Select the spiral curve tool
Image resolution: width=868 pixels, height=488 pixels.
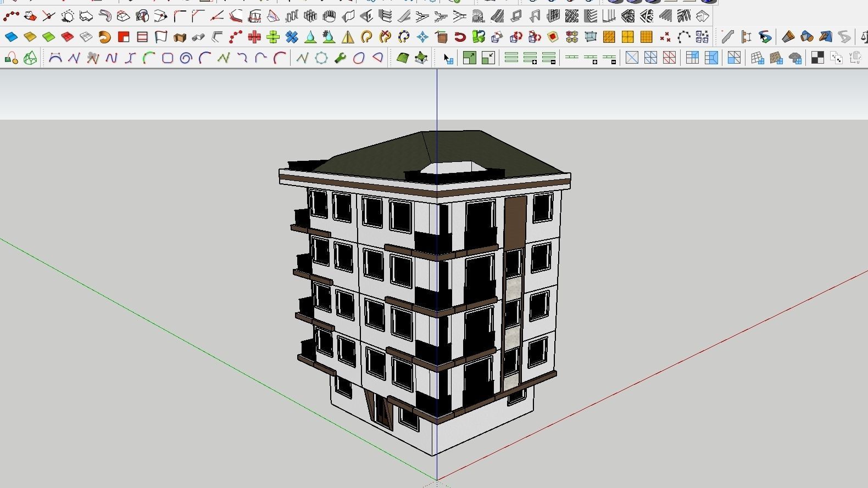point(186,57)
